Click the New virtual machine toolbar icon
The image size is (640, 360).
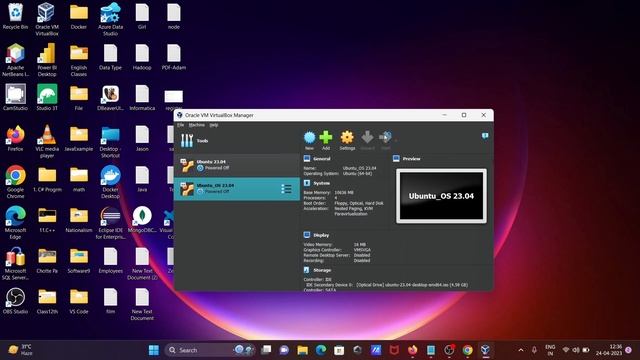(309, 140)
